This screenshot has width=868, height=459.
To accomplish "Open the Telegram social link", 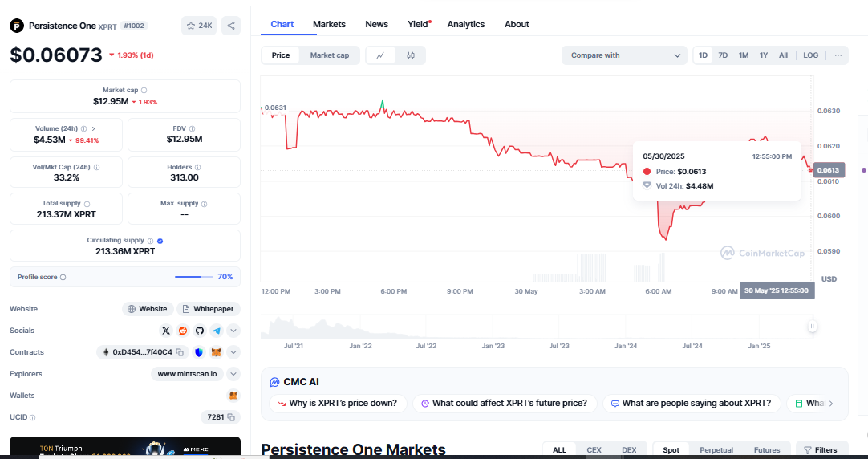I will 217,331.
